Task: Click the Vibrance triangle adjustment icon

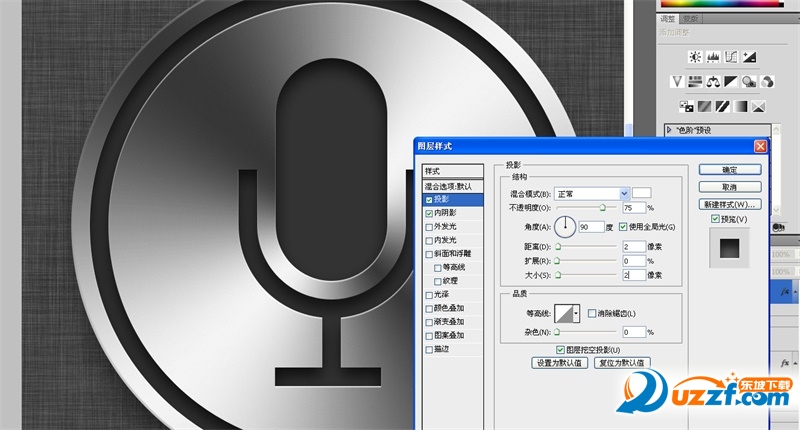Action: point(677,81)
